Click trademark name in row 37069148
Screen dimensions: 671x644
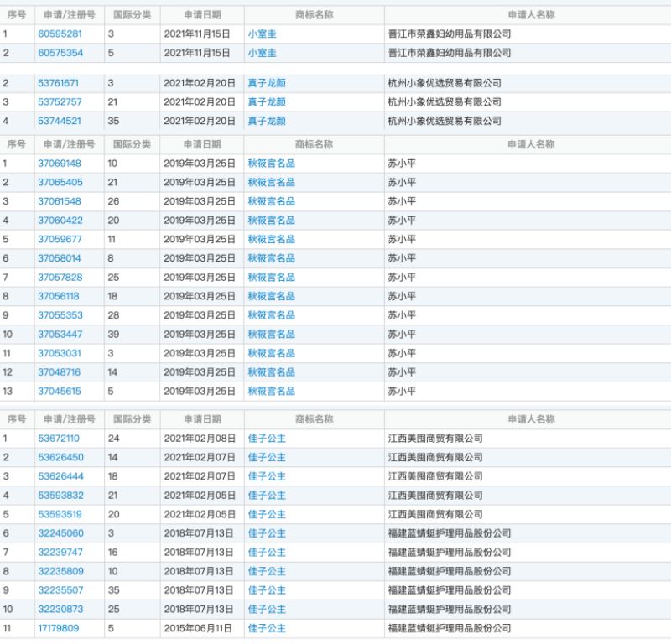tap(272, 163)
